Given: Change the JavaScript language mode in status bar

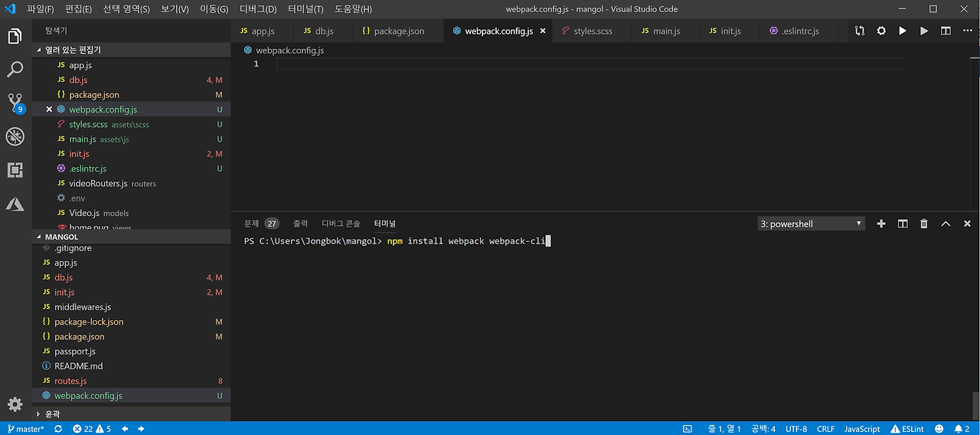Looking at the screenshot, I should pos(862,429).
